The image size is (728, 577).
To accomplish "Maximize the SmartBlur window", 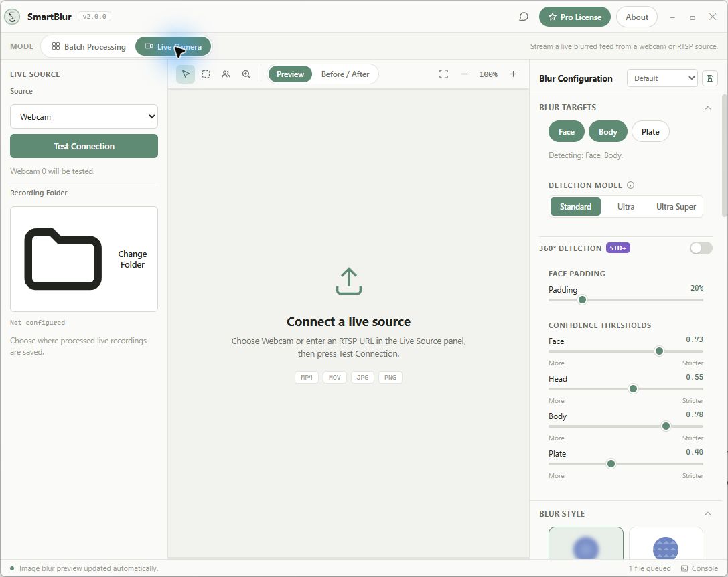I will [x=693, y=17].
